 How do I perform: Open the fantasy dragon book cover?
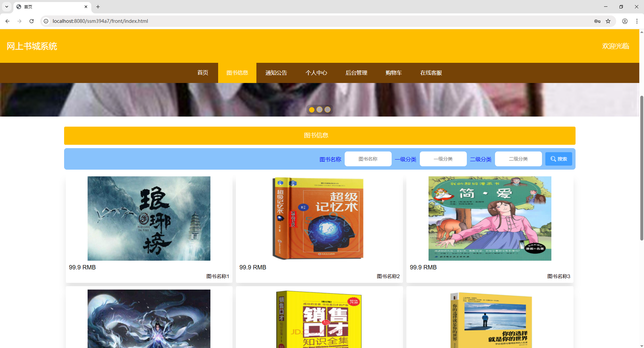(149, 319)
